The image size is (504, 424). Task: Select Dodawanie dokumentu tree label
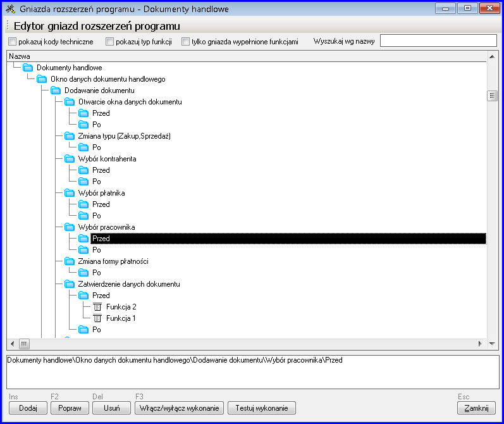(99, 90)
